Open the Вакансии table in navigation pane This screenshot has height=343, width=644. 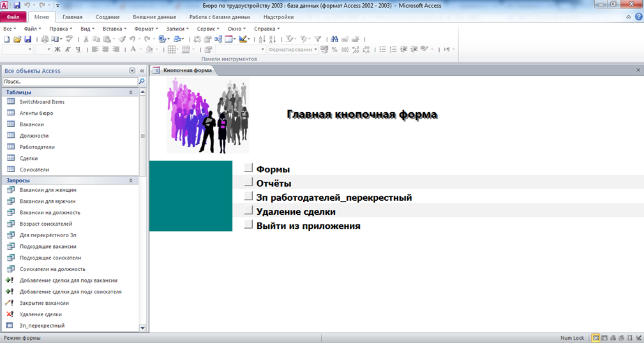[x=32, y=124]
